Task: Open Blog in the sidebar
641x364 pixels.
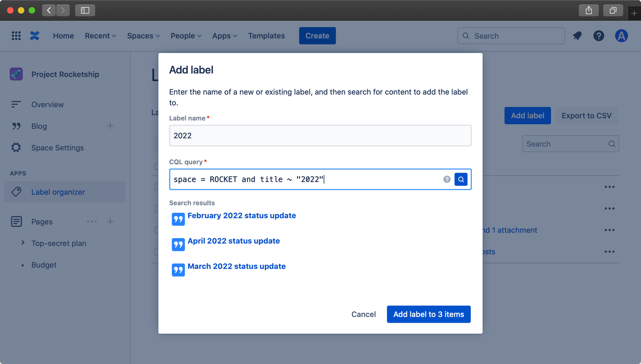Action: pos(39,126)
